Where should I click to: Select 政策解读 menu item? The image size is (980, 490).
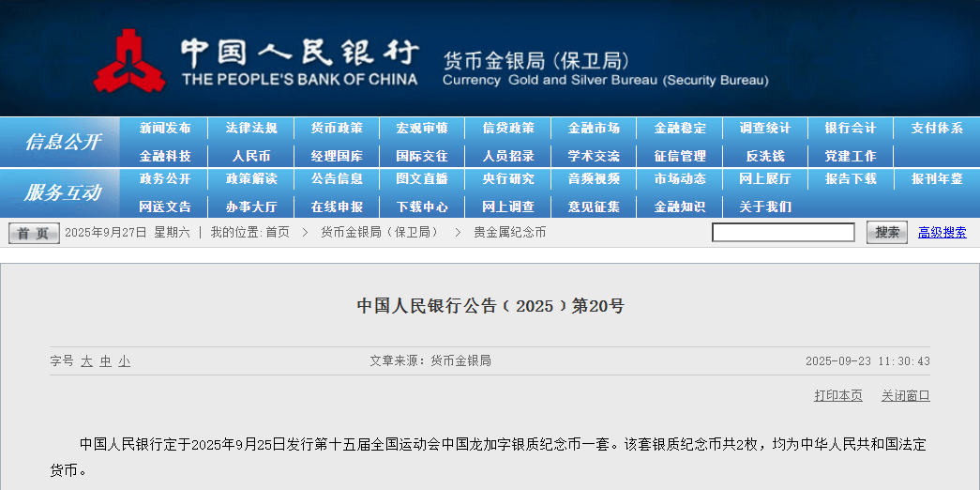point(251,179)
